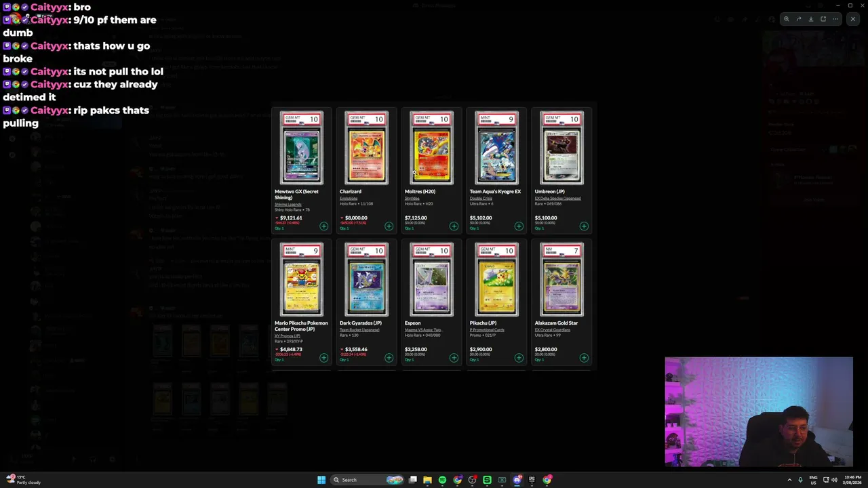Switch to Discord in the taskbar
Screen dimensions: 868x488
tap(517, 480)
